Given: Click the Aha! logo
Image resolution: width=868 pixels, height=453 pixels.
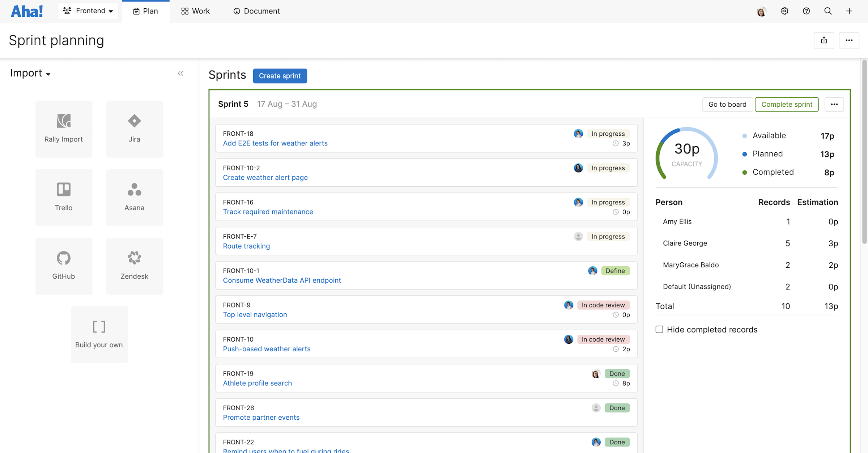Looking at the screenshot, I should (27, 11).
